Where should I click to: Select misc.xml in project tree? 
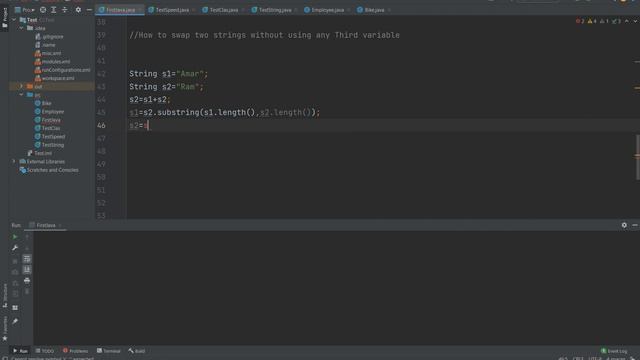coord(48,53)
